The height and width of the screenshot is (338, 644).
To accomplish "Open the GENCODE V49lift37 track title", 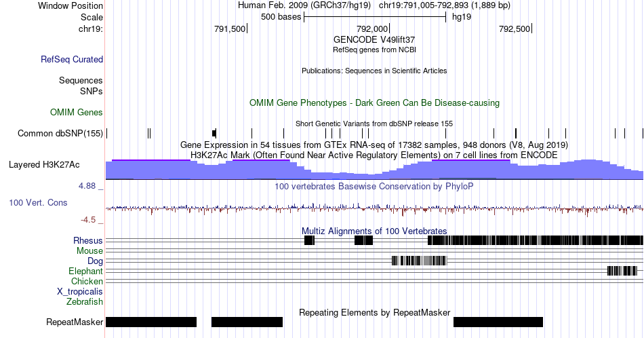I will click(374, 40).
